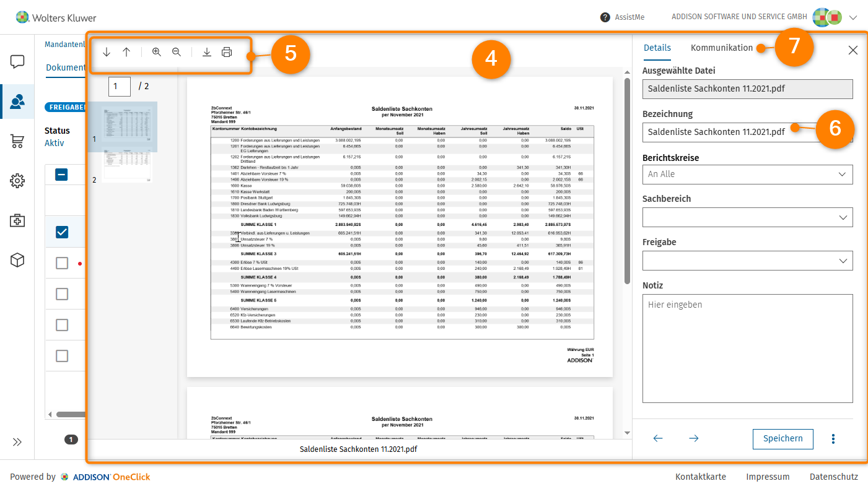The width and height of the screenshot is (868, 494).
Task: Click the AssistMe label
Action: point(629,17)
